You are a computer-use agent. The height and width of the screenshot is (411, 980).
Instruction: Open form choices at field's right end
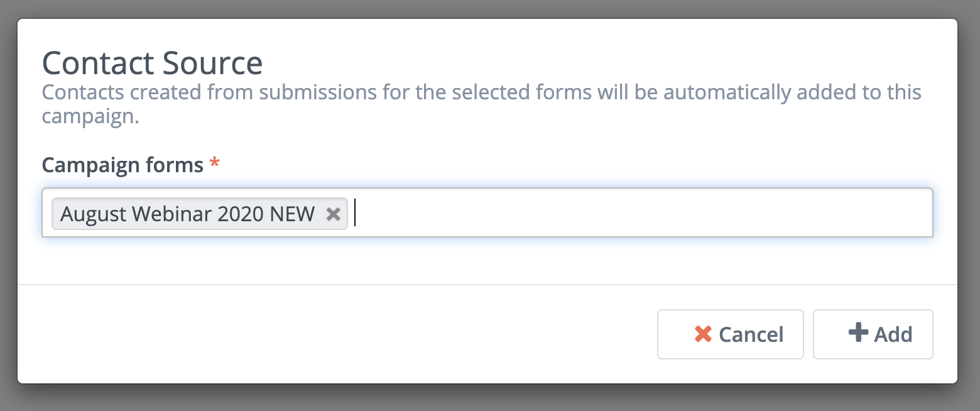coord(905,212)
